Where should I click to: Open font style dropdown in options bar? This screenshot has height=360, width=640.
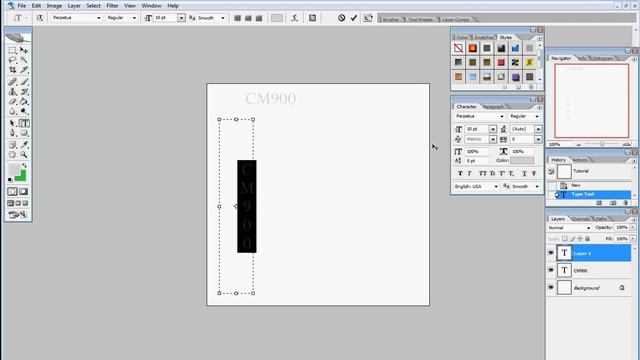click(134, 18)
